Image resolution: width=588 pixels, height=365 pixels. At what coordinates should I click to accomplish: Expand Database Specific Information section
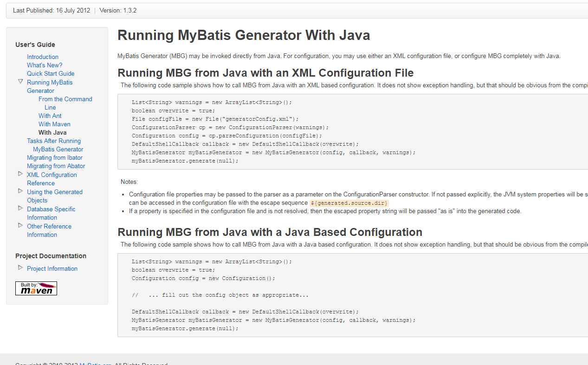point(20,208)
